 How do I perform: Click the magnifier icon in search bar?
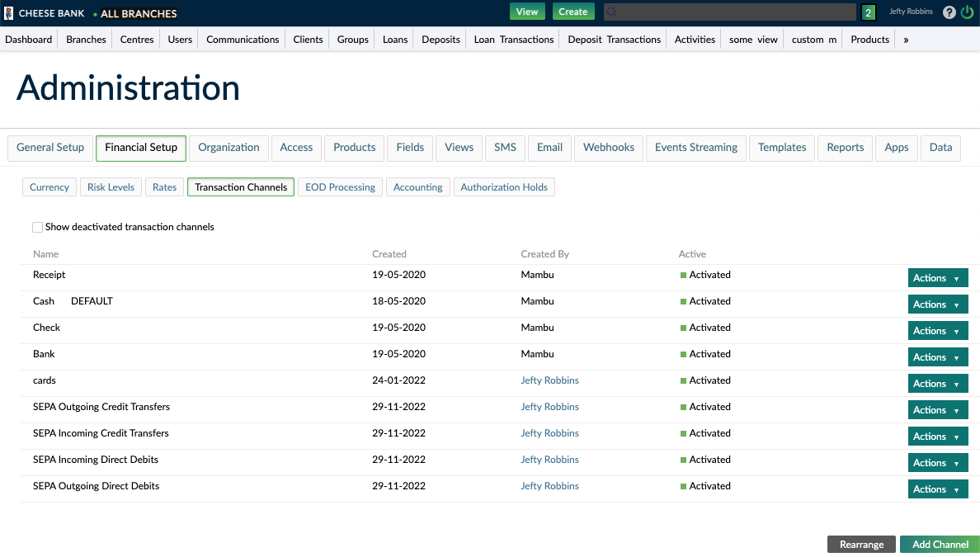click(x=612, y=12)
